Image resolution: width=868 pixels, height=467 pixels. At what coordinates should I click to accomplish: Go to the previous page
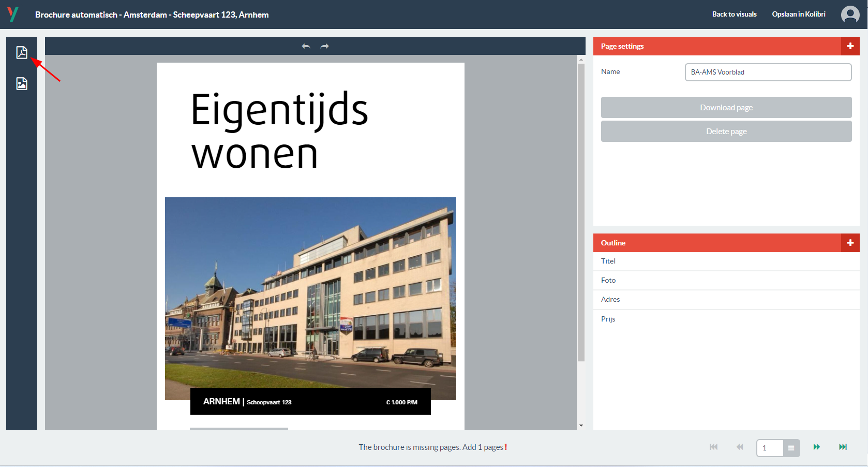coord(740,447)
